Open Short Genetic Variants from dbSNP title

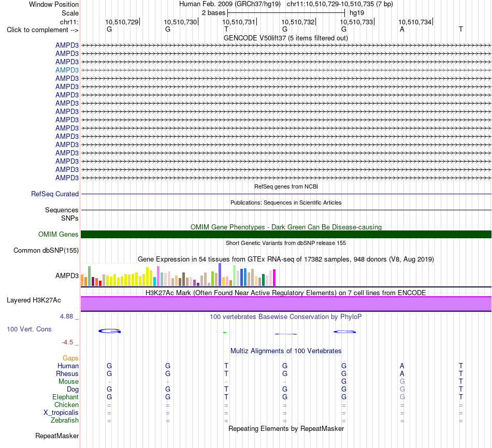286,243
